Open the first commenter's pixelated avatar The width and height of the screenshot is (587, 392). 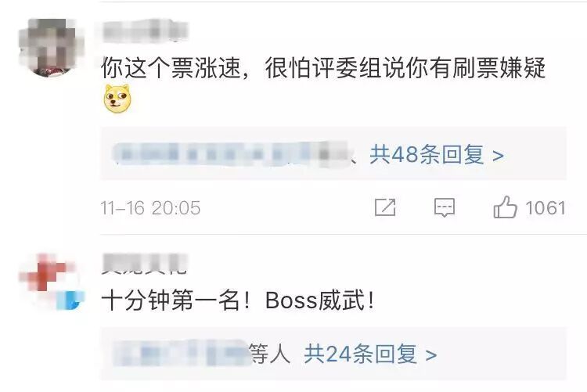coord(52,48)
